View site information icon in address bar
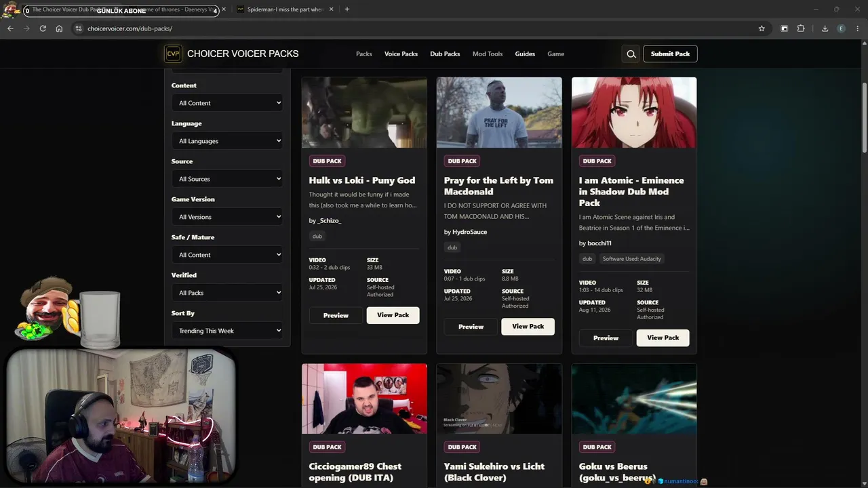The height and width of the screenshot is (488, 868). click(78, 28)
